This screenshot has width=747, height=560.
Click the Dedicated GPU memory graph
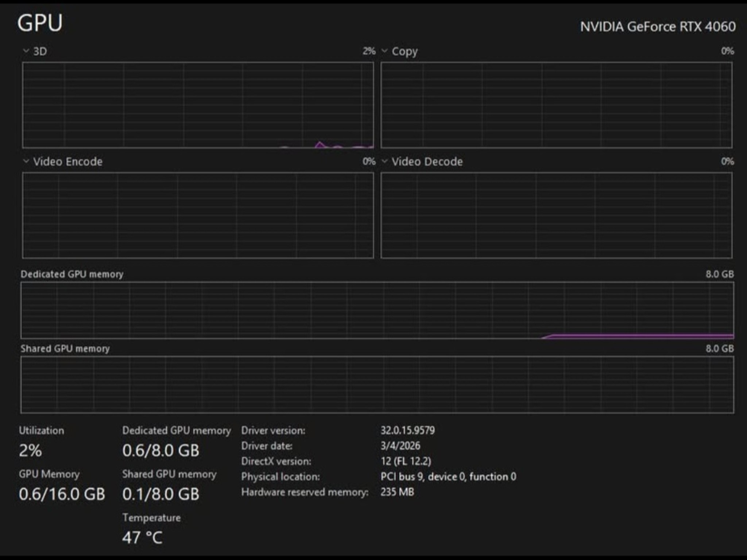click(x=377, y=310)
